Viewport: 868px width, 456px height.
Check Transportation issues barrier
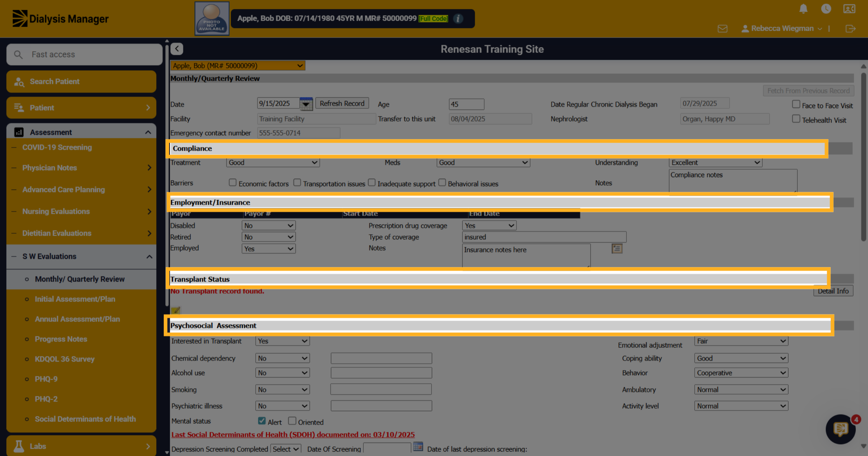coord(297,182)
